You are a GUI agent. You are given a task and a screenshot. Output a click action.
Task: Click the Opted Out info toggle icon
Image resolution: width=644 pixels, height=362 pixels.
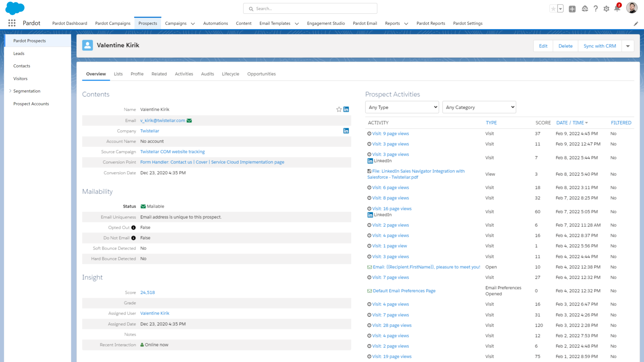133,227
